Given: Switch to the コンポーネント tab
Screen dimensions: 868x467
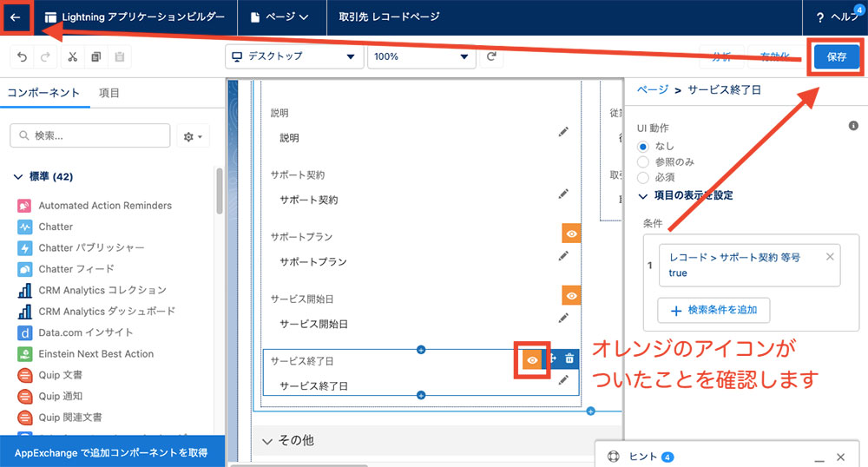Looking at the screenshot, I should tap(43, 93).
